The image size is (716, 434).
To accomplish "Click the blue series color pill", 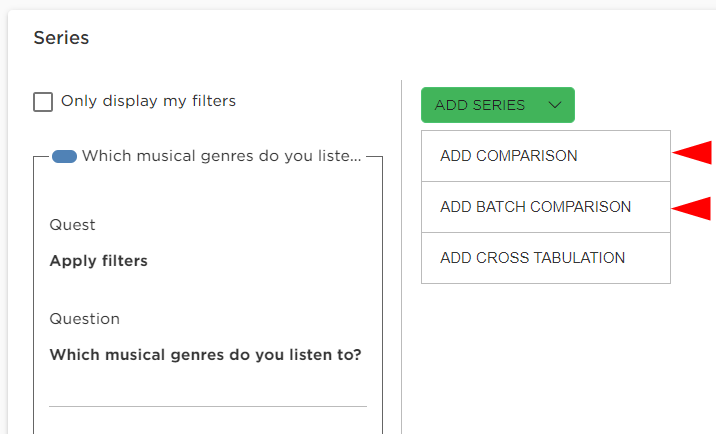I will tap(64, 156).
